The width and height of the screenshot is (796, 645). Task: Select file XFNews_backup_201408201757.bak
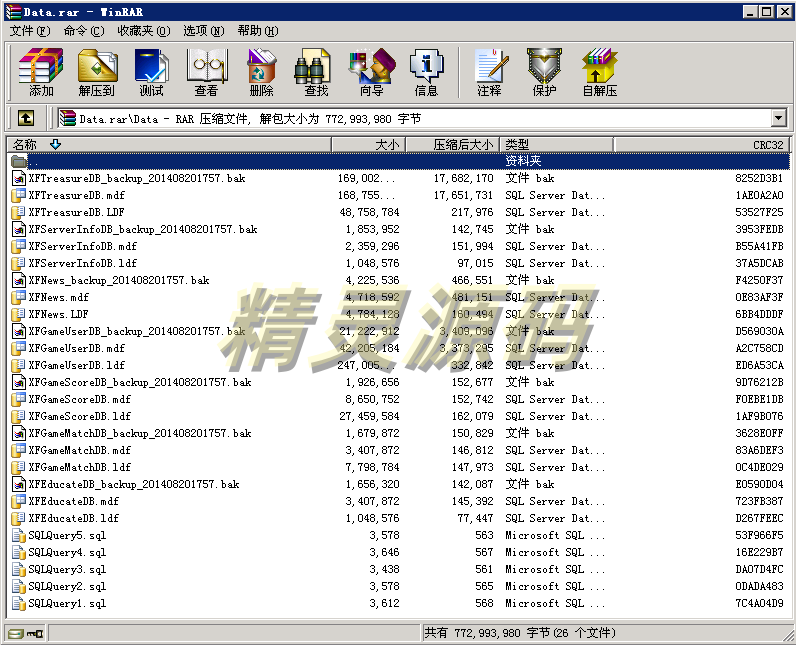[x=119, y=280]
